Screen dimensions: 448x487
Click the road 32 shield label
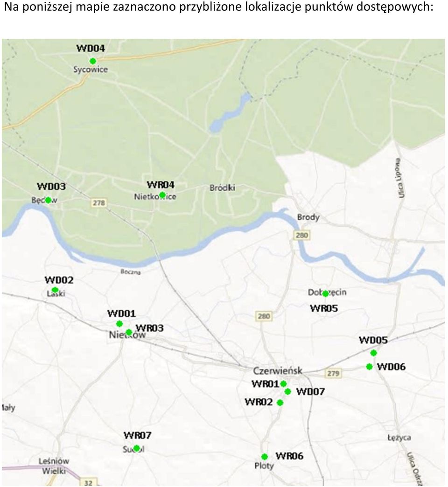88,483
